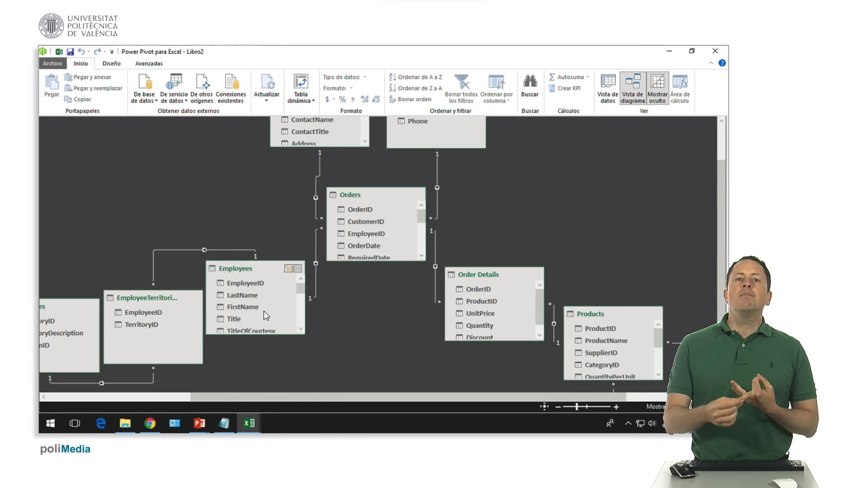Image resolution: width=868 pixels, height=488 pixels.
Task: Open the De base de datos dropdown
Action: pos(144,89)
